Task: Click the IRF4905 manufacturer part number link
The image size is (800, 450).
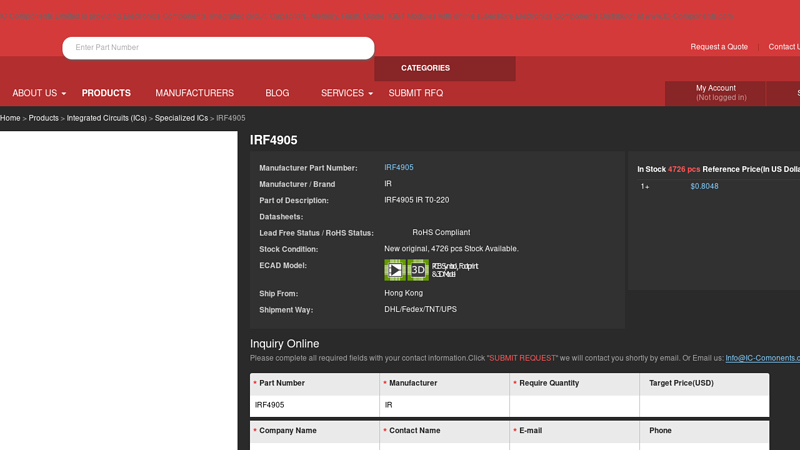Action: click(x=398, y=168)
